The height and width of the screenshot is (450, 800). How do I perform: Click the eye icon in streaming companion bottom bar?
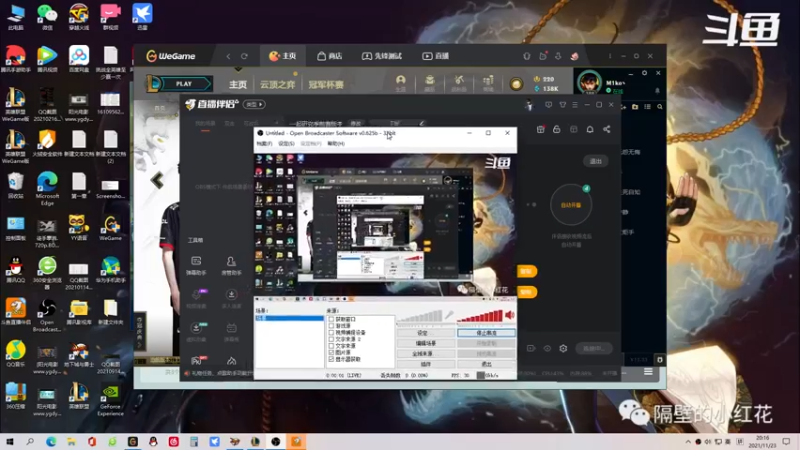click(x=547, y=348)
